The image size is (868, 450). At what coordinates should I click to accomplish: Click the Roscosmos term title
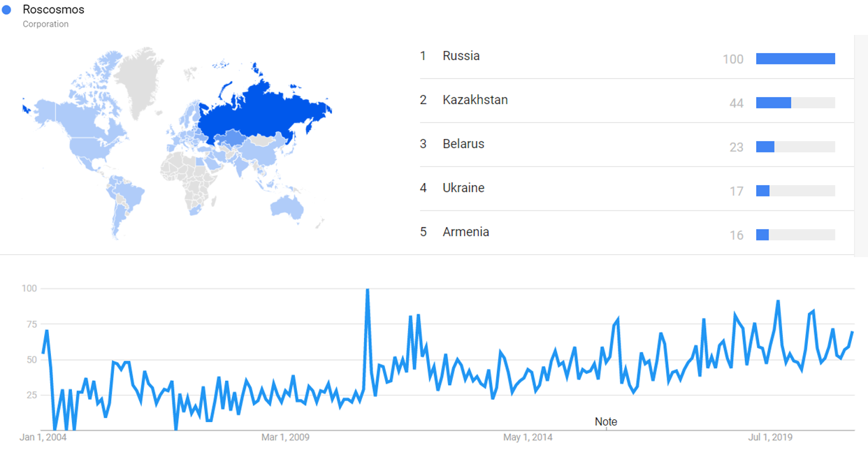pos(54,10)
